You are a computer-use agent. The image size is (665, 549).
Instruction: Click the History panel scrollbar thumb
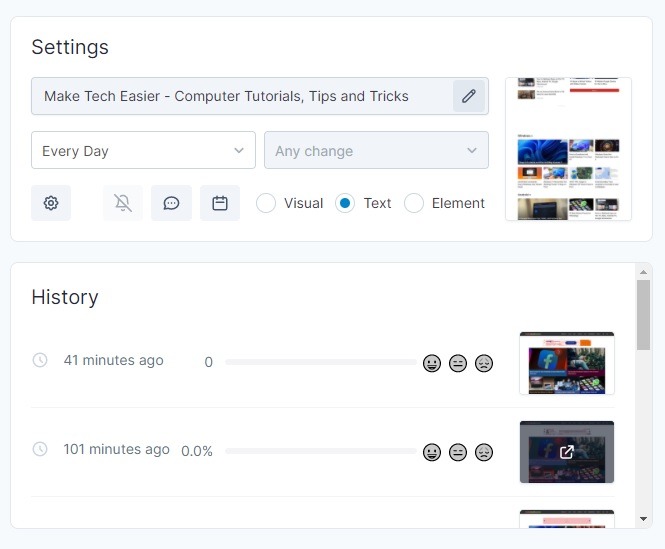coord(643,315)
